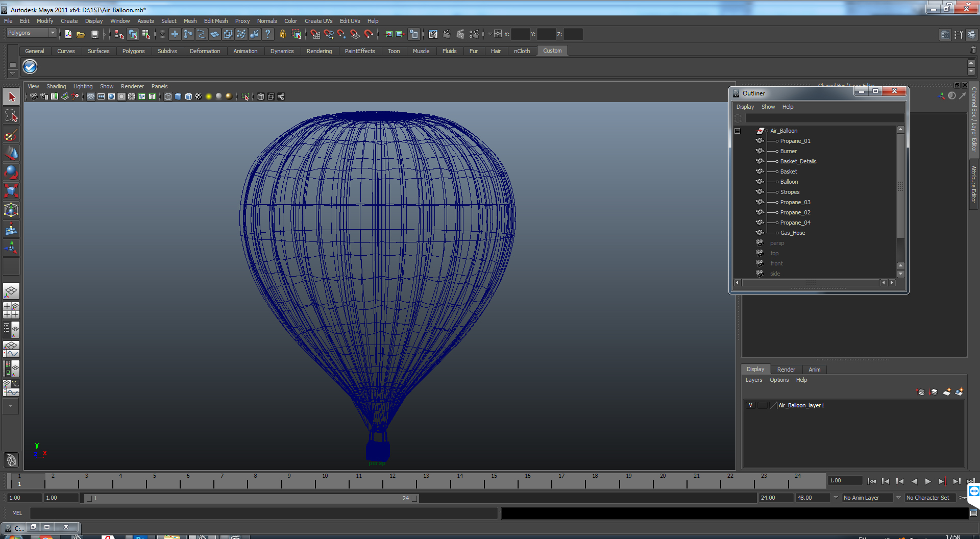The width and height of the screenshot is (980, 539).
Task: Create new layer from selected objects icon
Action: (960, 392)
